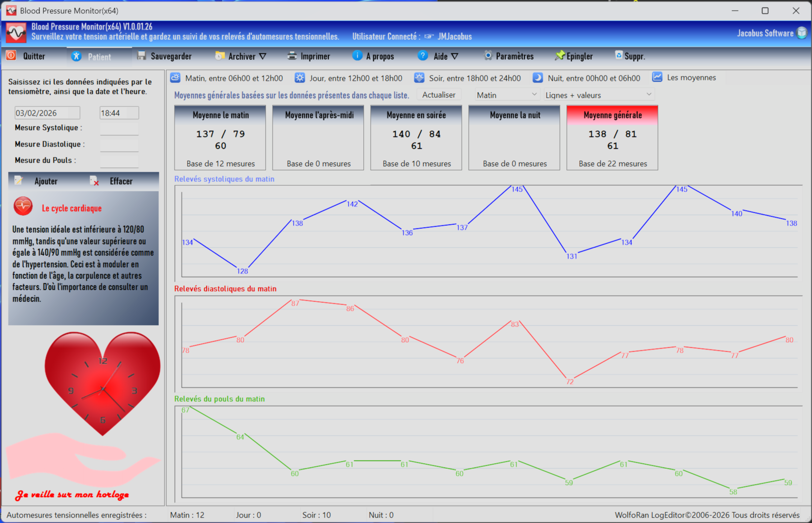Open the Matin period combo box
The image size is (812, 523).
click(506, 95)
